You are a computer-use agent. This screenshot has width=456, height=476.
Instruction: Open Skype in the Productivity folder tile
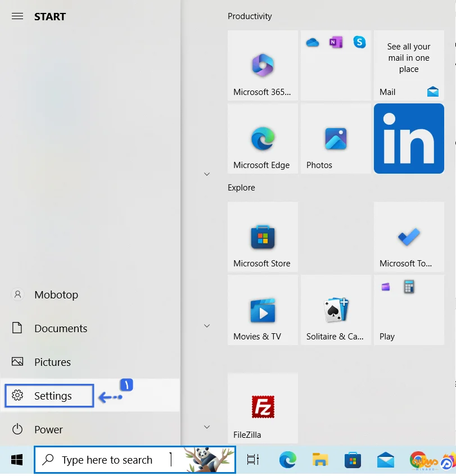point(359,42)
